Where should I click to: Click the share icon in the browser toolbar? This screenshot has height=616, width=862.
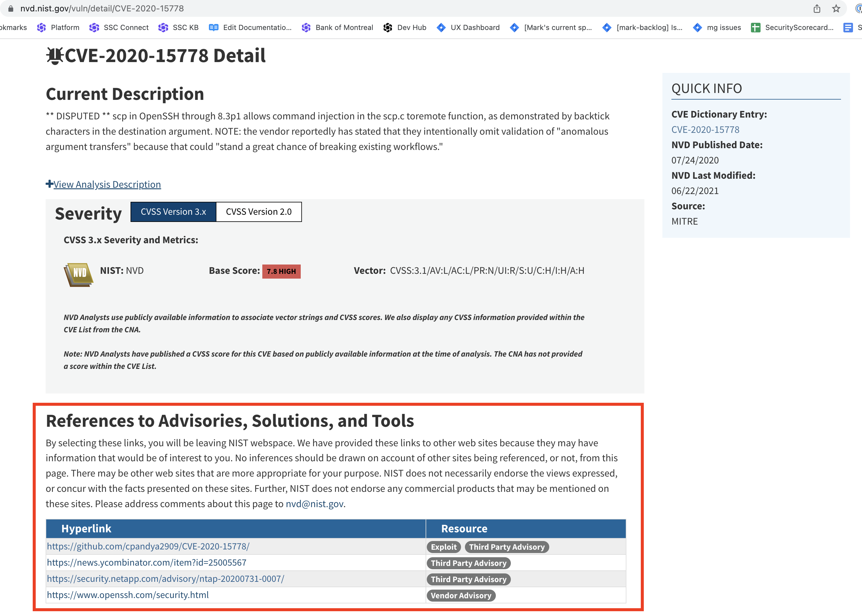click(x=816, y=8)
